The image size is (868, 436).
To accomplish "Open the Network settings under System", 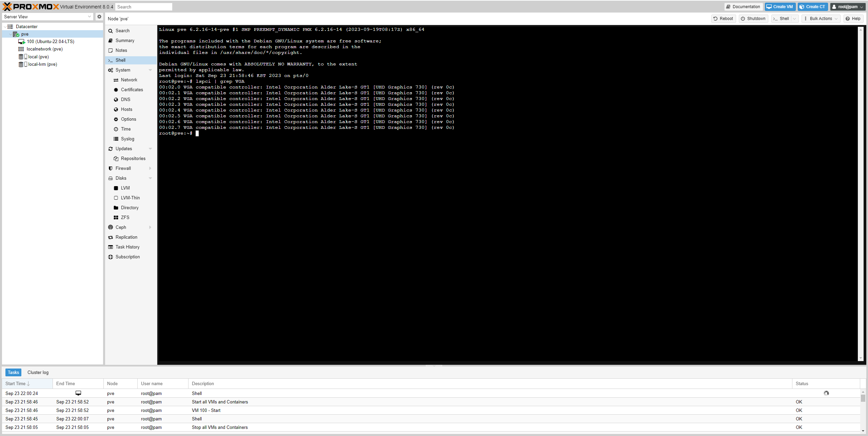I will click(128, 80).
